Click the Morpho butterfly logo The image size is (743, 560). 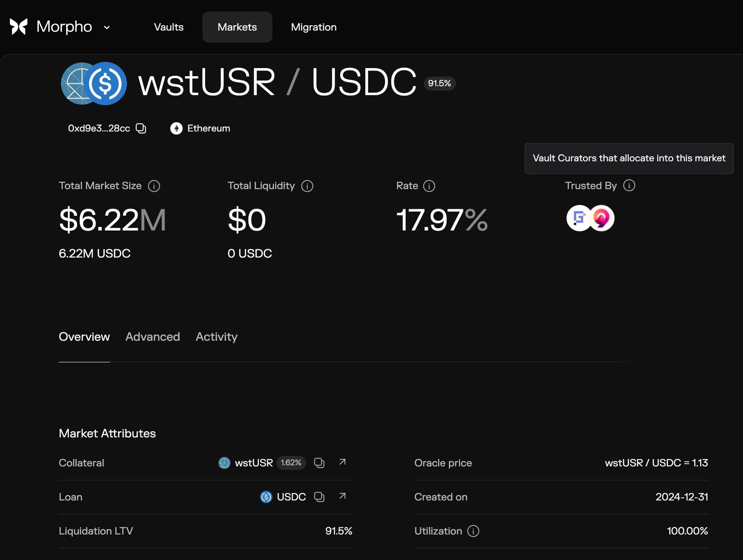coord(19,27)
